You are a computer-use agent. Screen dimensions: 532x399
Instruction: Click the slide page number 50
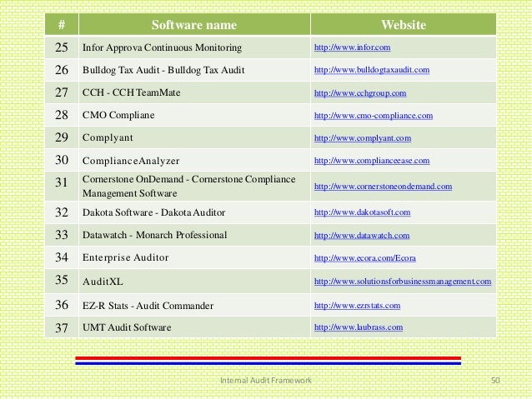coord(495,381)
